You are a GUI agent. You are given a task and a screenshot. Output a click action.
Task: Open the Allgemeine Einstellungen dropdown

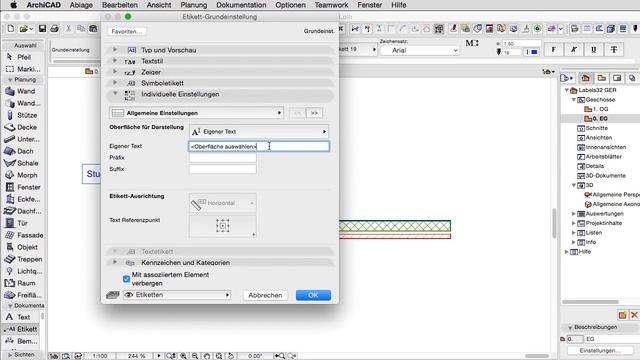[x=196, y=113]
